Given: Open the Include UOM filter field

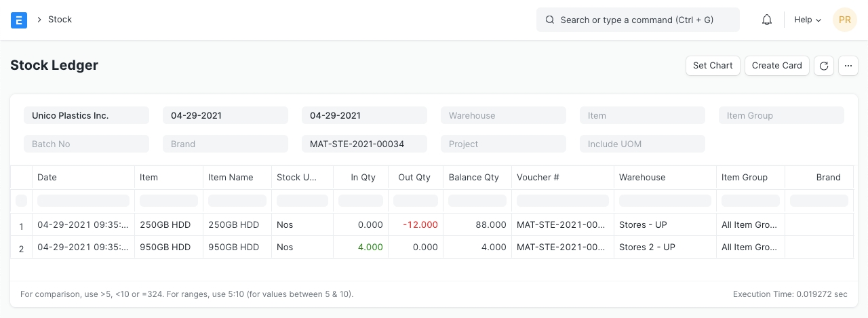Looking at the screenshot, I should tap(642, 144).
